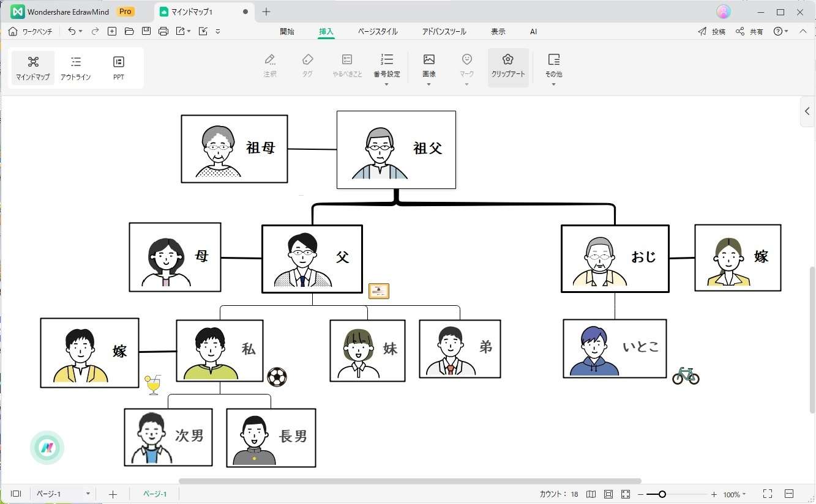Click the zoom slider handle
Image resolution: width=816 pixels, height=504 pixels.
pos(662,494)
